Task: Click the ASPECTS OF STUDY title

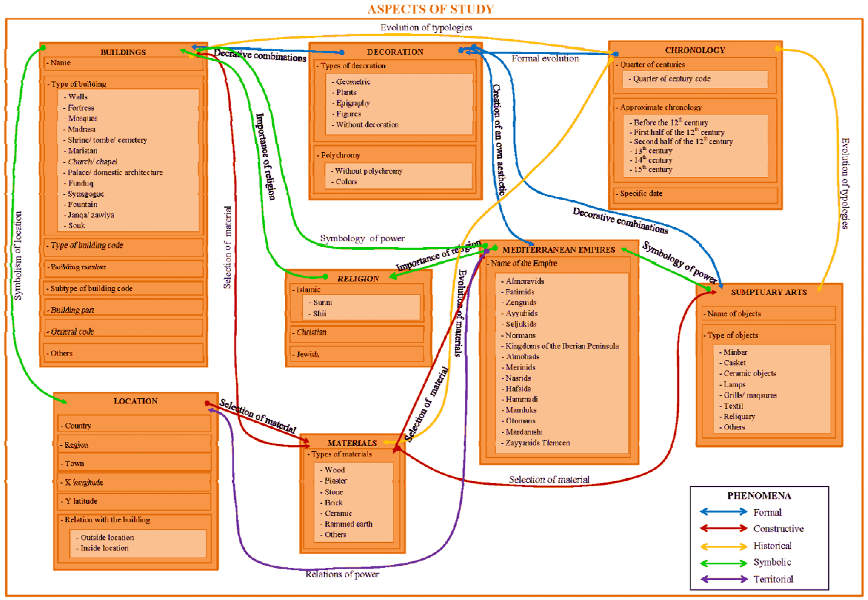Action: (430, 9)
